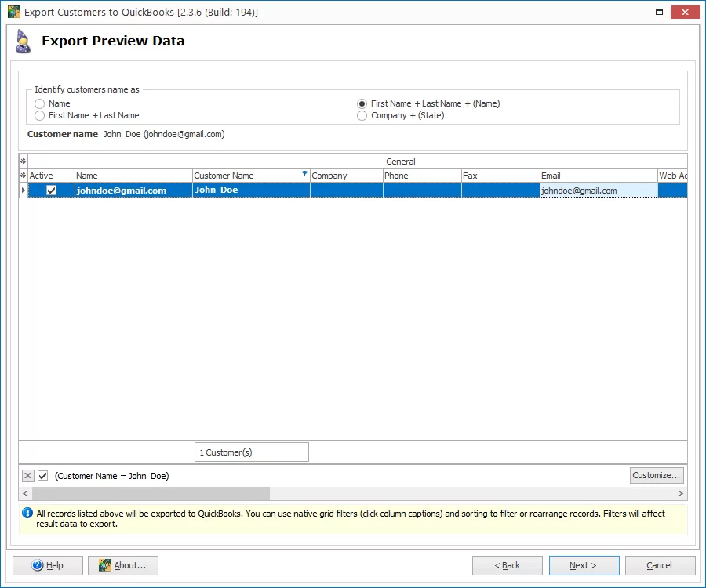Image resolution: width=706 pixels, height=588 pixels.
Task: Click the Phone column header
Action: [x=421, y=176]
